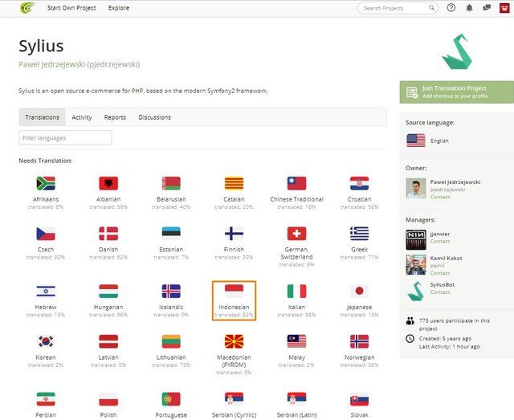Click Contact under manager jjanvier
514x420 pixels.
pyautogui.click(x=440, y=241)
